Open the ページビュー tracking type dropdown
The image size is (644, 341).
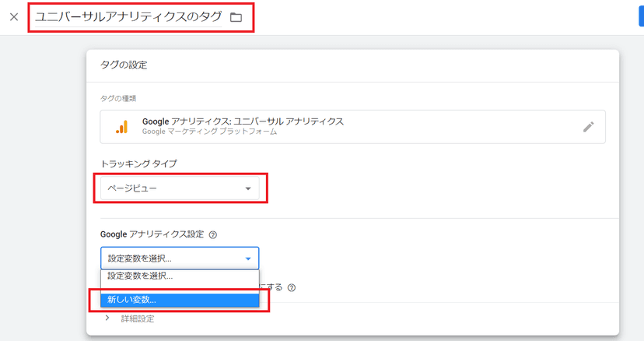pyautogui.click(x=180, y=188)
